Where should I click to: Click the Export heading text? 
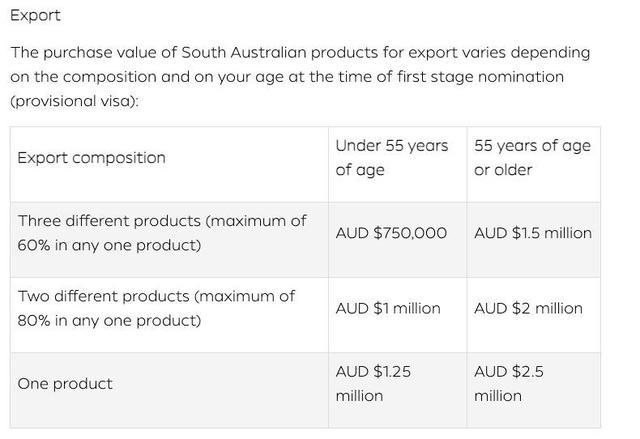36,16
